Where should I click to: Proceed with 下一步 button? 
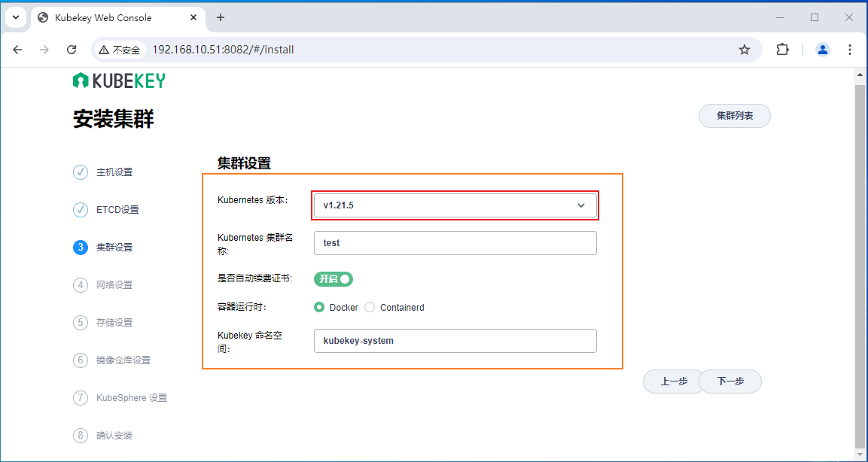(x=730, y=381)
